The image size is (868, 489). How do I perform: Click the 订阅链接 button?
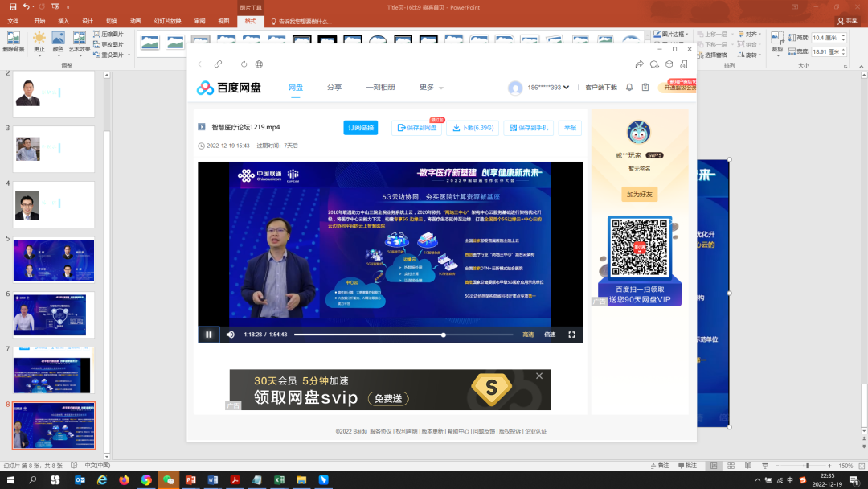pyautogui.click(x=360, y=127)
